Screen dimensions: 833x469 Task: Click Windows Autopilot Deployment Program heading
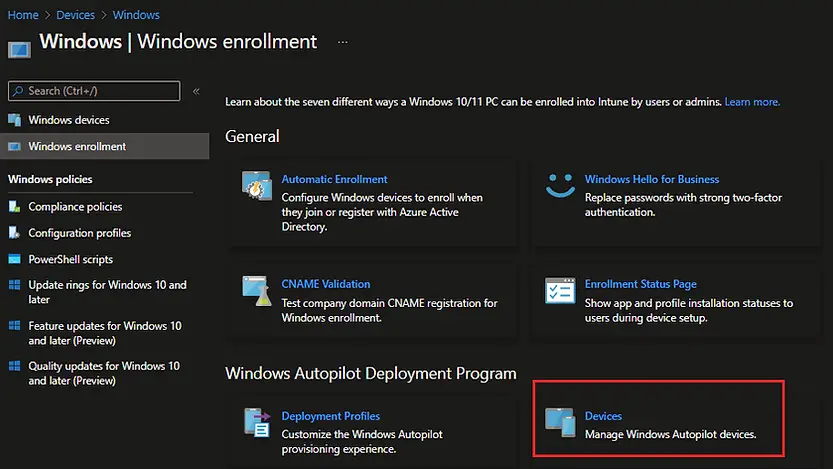click(370, 373)
